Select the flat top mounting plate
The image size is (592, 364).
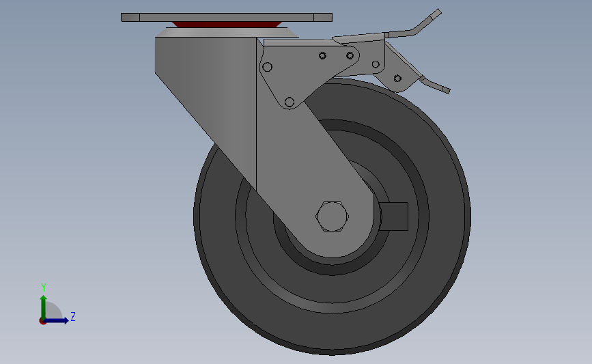pos(227,17)
